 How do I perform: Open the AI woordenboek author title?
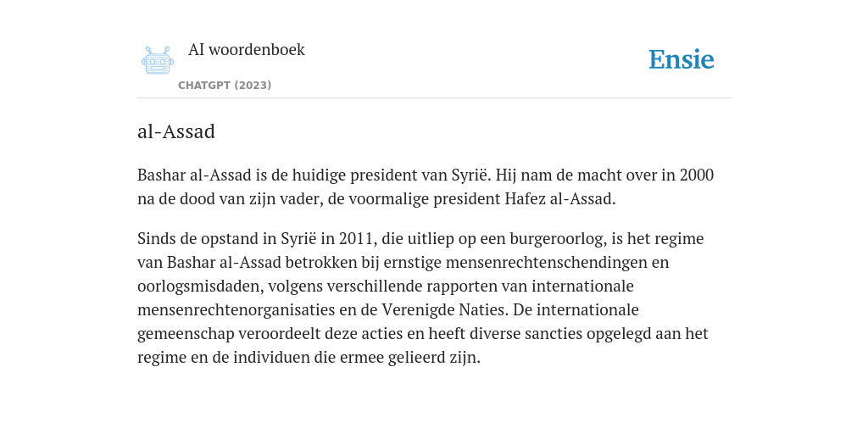click(x=247, y=49)
